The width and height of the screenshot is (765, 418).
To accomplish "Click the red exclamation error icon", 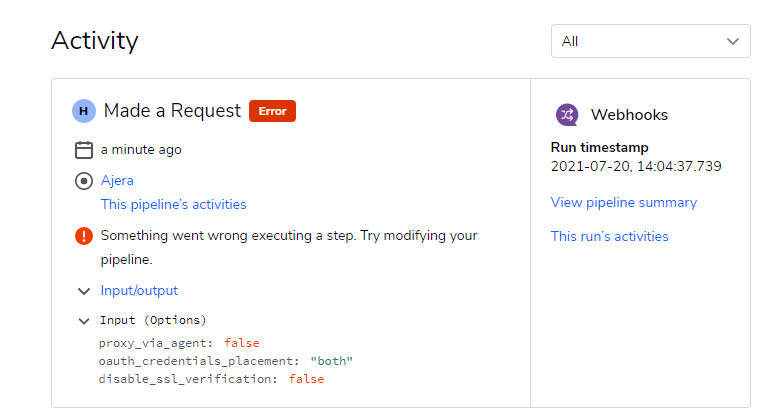I will [x=84, y=236].
